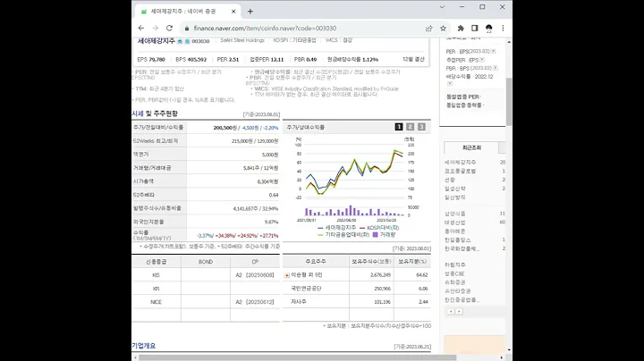Open the Chrome profile avatar

click(x=488, y=29)
